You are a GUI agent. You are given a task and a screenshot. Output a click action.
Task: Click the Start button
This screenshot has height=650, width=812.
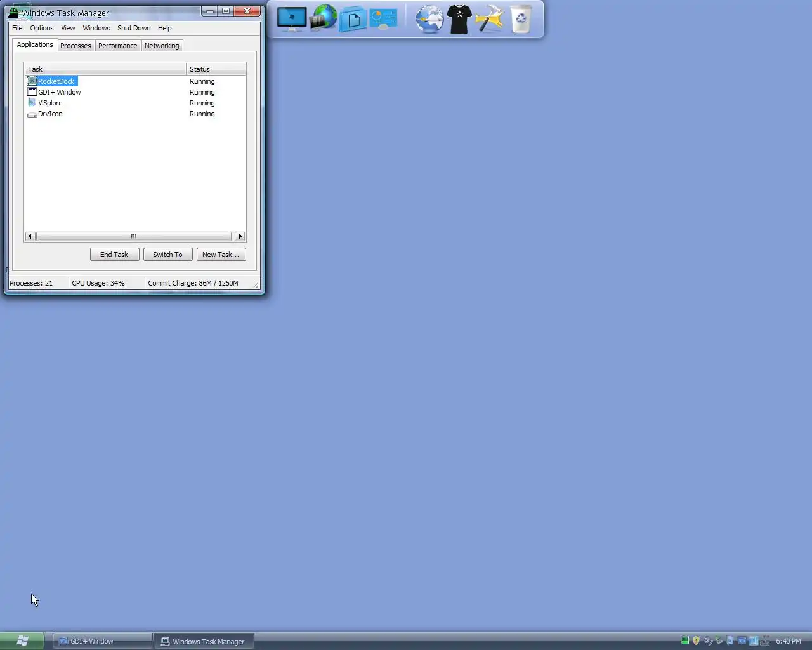click(22, 640)
